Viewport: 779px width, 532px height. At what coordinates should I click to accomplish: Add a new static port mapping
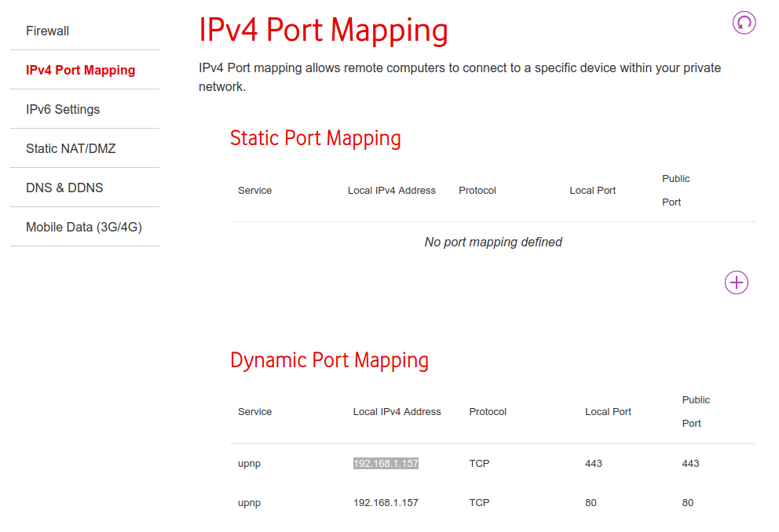coord(736,282)
